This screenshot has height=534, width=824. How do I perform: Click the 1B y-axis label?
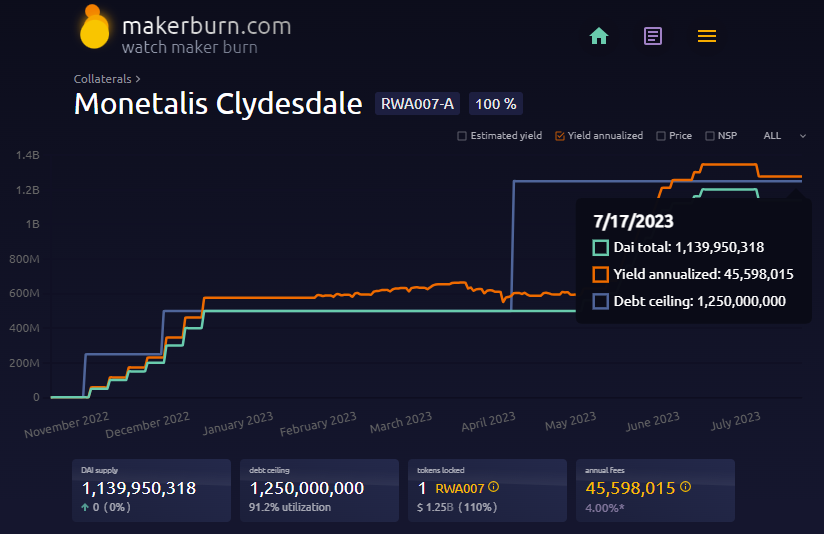tap(32, 224)
